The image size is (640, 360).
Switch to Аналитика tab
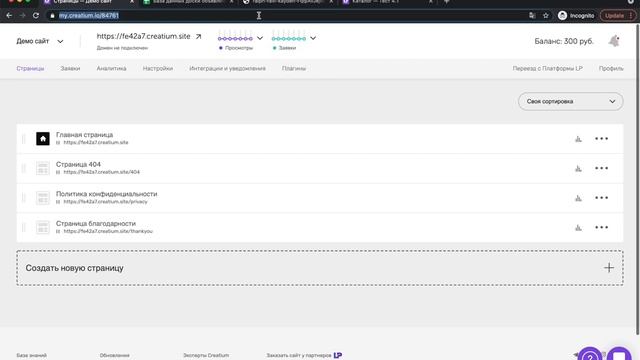pos(111,69)
